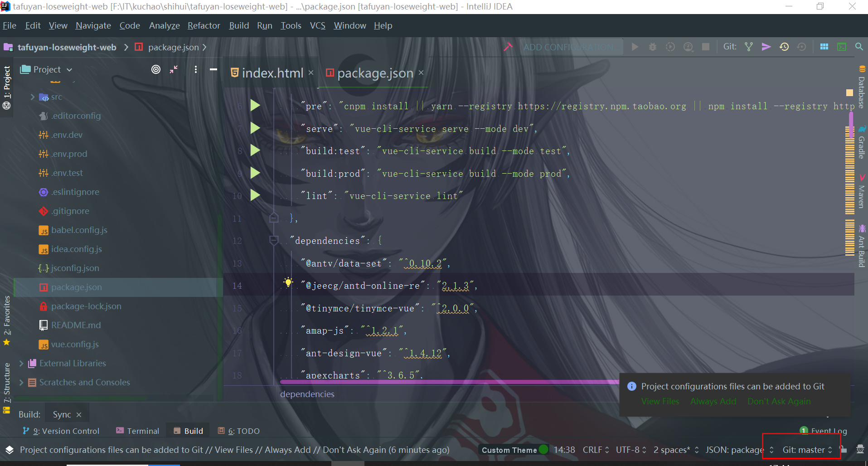Screen dimensions: 868x466
Task: Select package-lock.json in project tree
Action: point(86,306)
